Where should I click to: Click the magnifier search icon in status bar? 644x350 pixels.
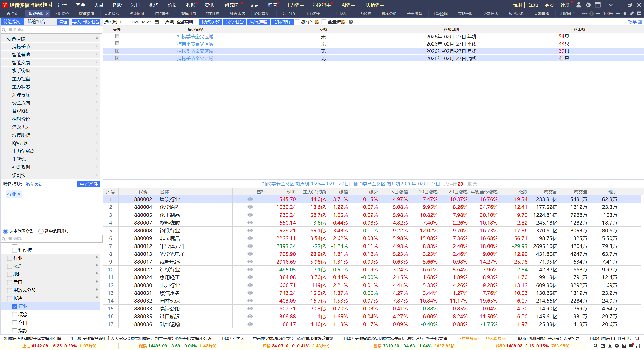click(x=595, y=346)
